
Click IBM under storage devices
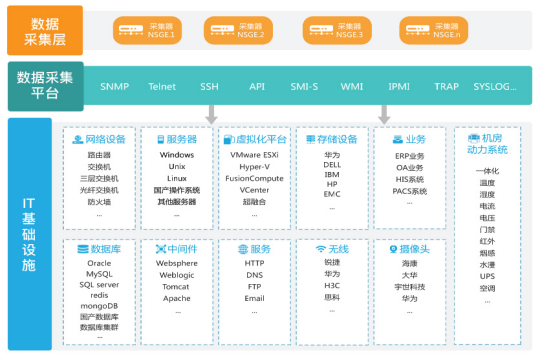tap(332, 175)
